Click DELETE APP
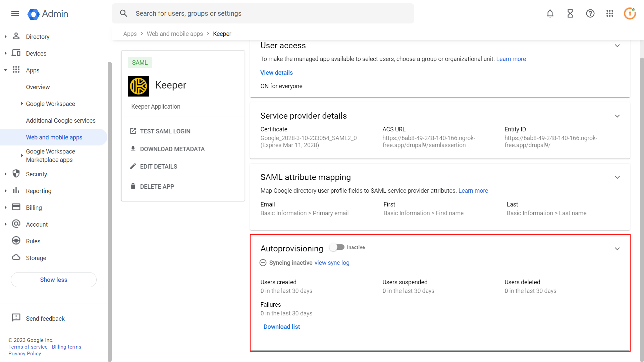 click(157, 187)
